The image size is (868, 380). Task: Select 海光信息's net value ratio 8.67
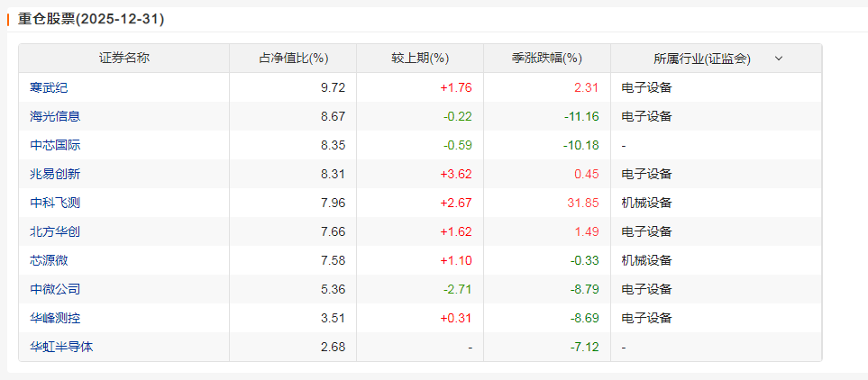333,116
